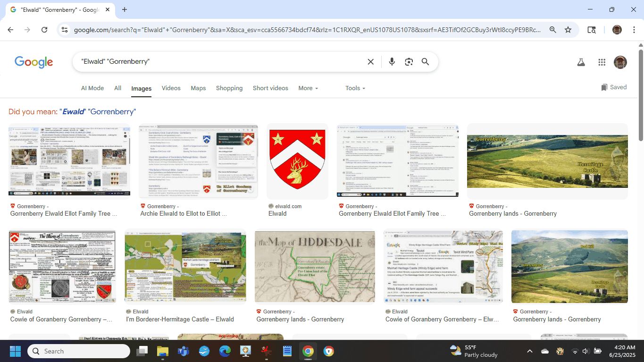The height and width of the screenshot is (362, 644).
Task: Start voice search with microphone icon
Action: pyautogui.click(x=392, y=62)
